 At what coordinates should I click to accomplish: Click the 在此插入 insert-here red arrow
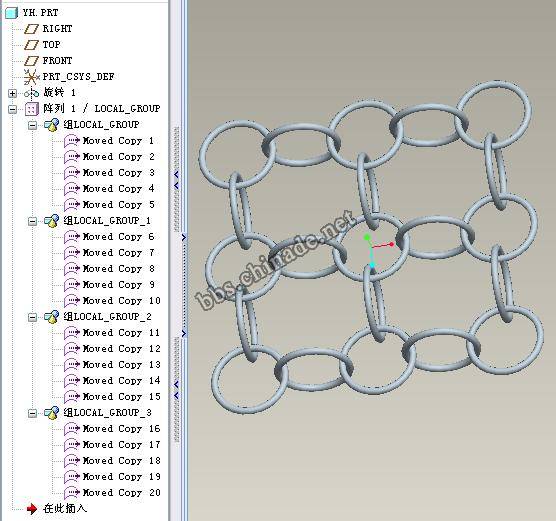pyautogui.click(x=32, y=509)
